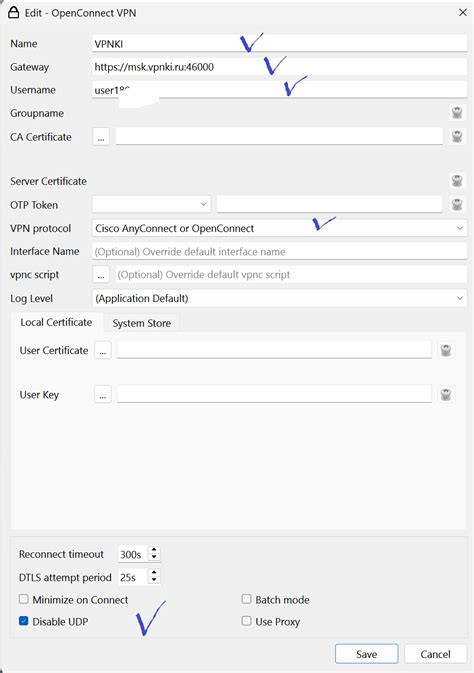Enable Minimize on Connect

pos(24,599)
